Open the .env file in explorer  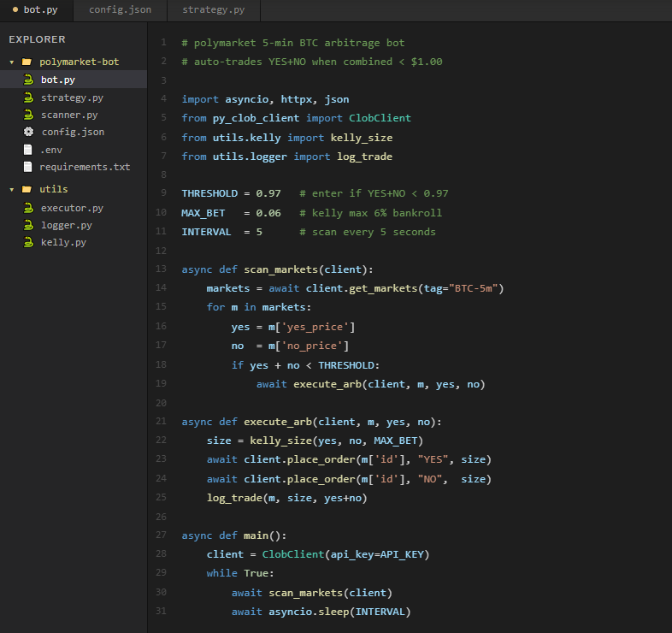click(x=51, y=150)
